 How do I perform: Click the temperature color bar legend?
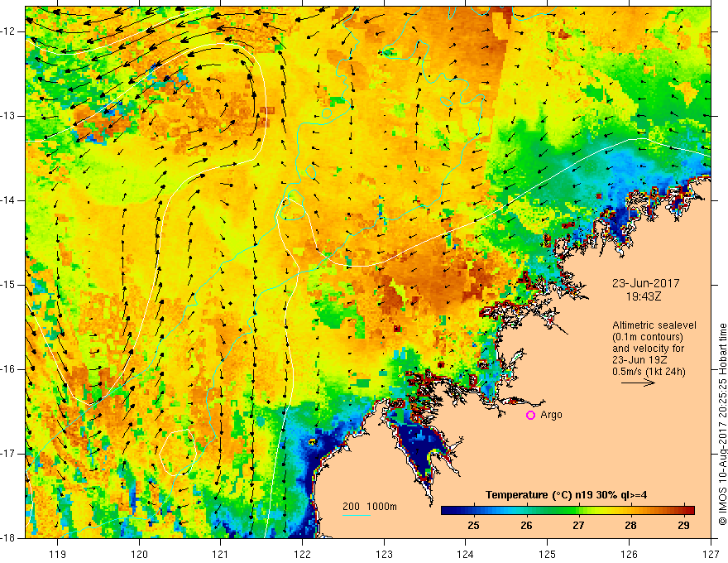click(x=568, y=510)
